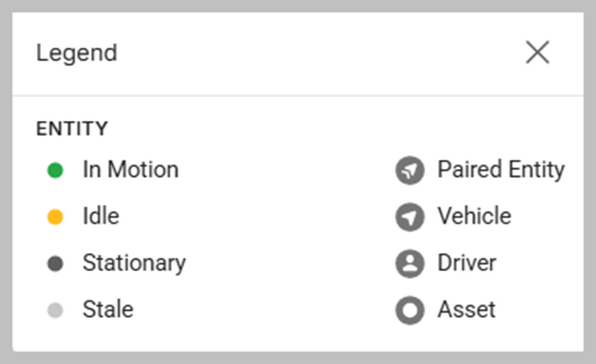
Task: Close the Legend dialog with X
Action: (x=538, y=52)
